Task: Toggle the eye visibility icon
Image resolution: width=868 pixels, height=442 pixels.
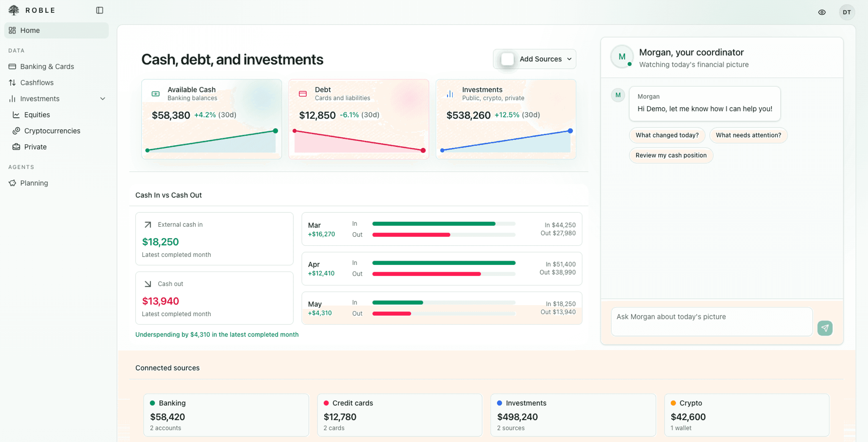Action: 822,12
